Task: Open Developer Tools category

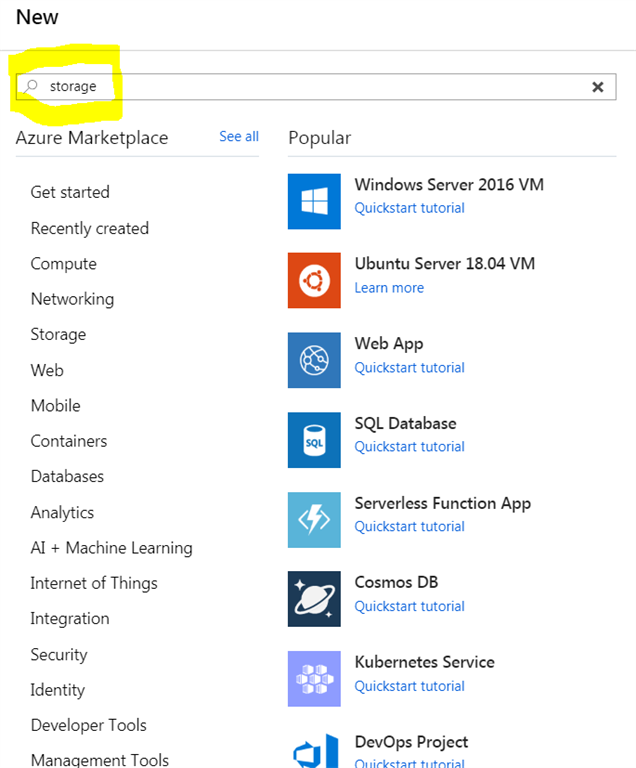Action: click(x=89, y=725)
